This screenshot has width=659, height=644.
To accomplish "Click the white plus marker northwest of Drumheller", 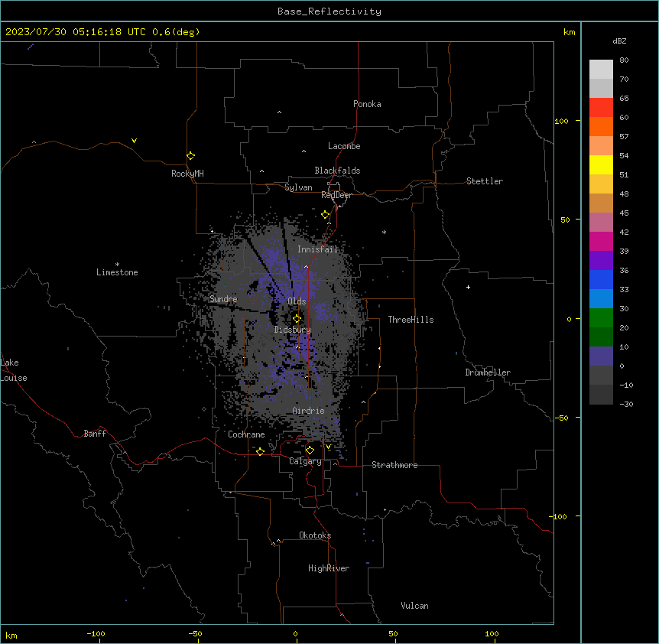I will tap(468, 287).
